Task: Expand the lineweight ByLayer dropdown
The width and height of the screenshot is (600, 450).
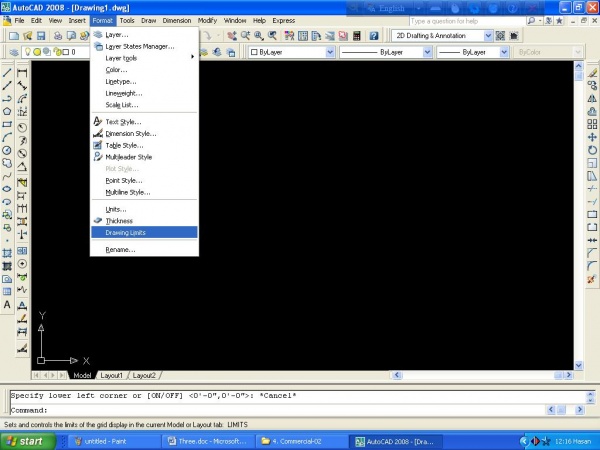Action: coord(504,52)
